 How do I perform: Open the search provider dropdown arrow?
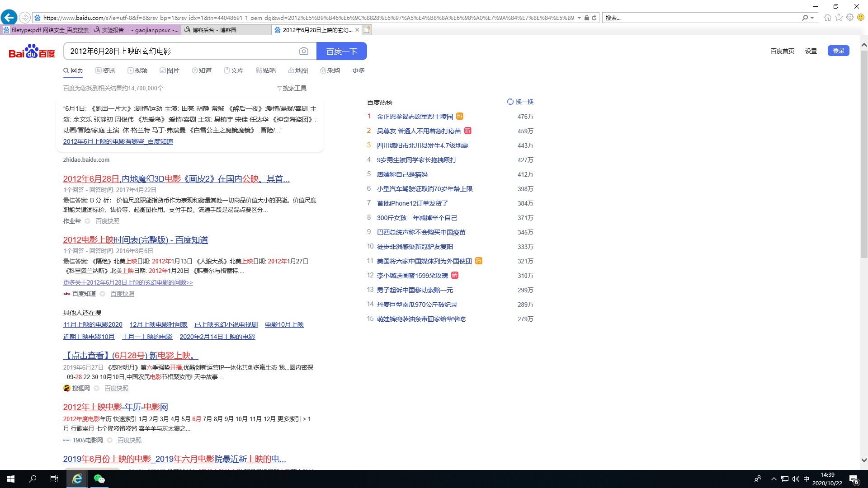click(812, 18)
